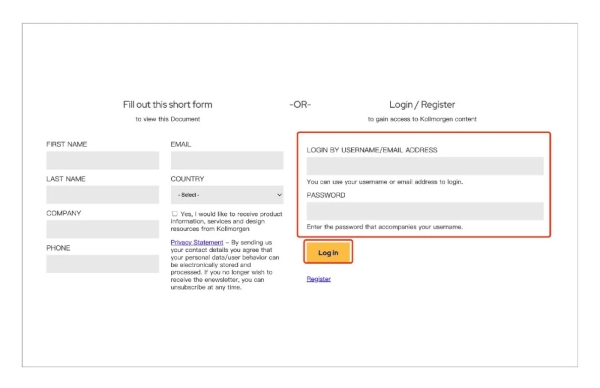Click the PASSWORD field label
This screenshot has width=600, height=388.
tap(326, 195)
